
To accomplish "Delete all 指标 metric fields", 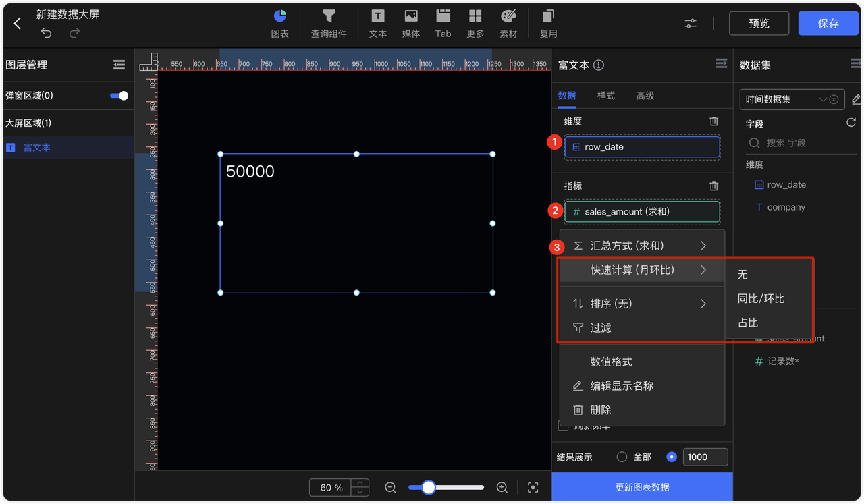I will [714, 186].
